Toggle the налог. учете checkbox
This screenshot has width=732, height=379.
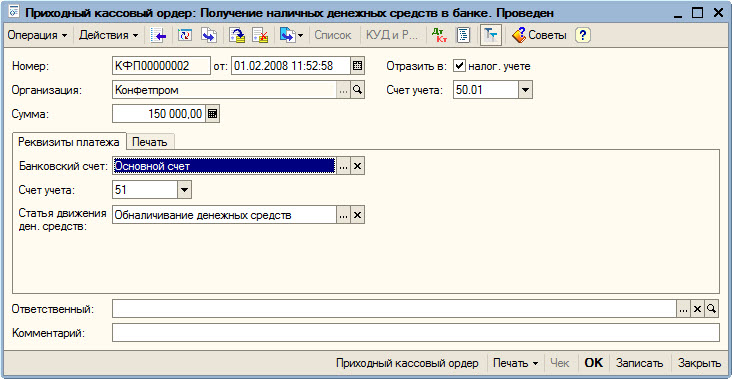pos(460,66)
